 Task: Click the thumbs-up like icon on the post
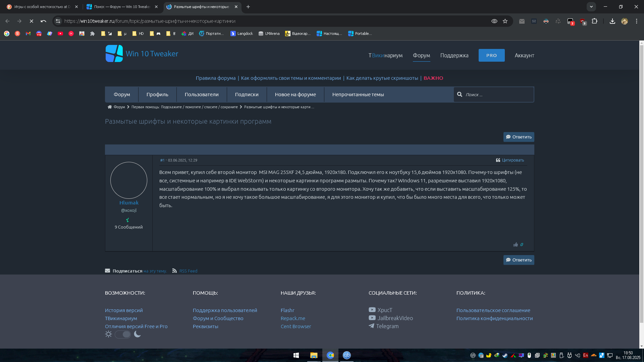[x=516, y=245]
